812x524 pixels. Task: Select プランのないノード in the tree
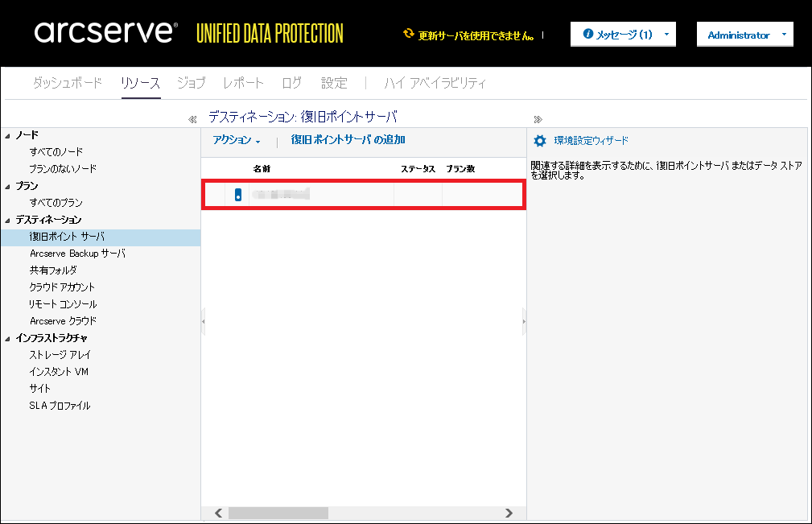63,169
